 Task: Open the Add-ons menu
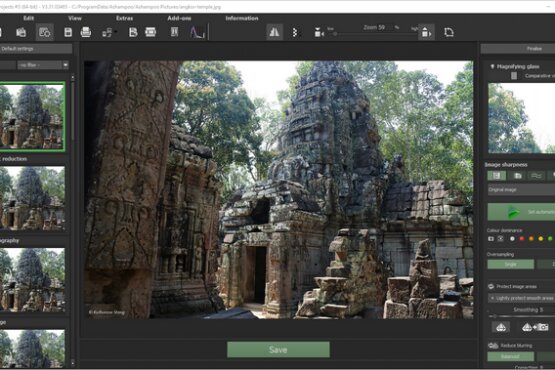tap(179, 18)
